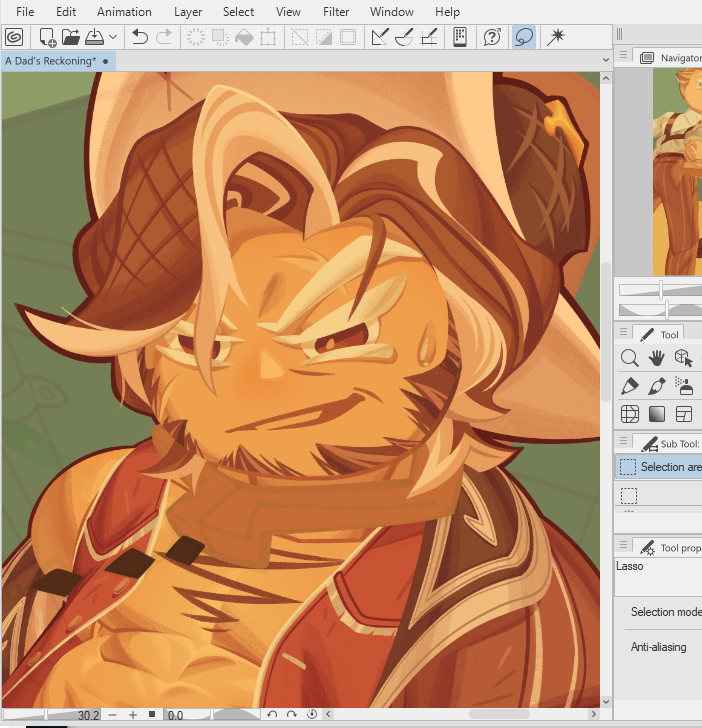Open the Clip Studio launcher icon
The image size is (702, 728).
(14, 37)
